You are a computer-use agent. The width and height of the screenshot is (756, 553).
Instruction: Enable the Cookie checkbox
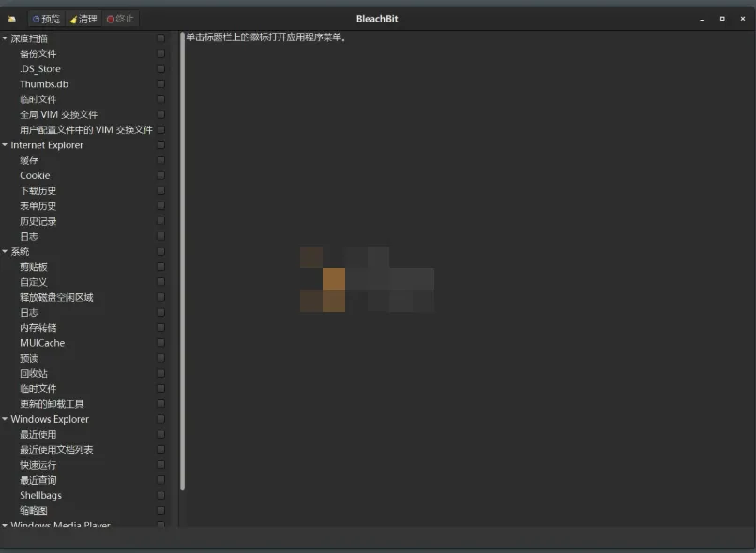[x=161, y=175]
